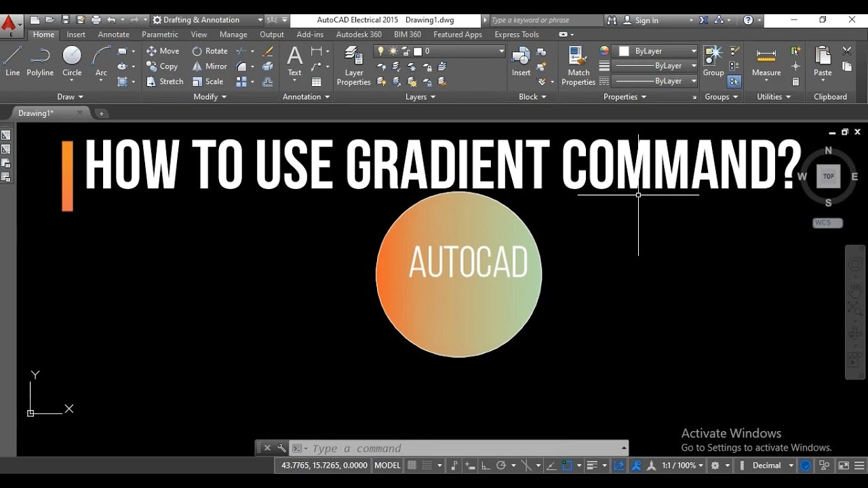Click the Scale tool
This screenshot has width=868, height=488.
(208, 81)
